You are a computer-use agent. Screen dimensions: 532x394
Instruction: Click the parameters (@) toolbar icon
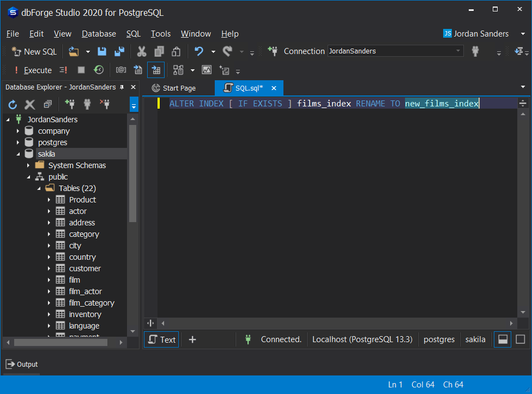(x=121, y=70)
